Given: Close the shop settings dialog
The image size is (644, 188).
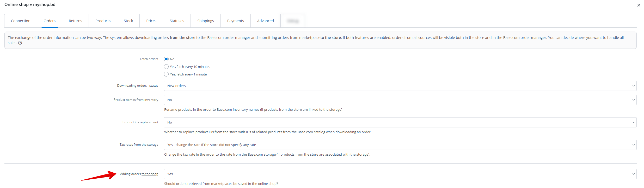Looking at the screenshot, I should (x=639, y=5).
